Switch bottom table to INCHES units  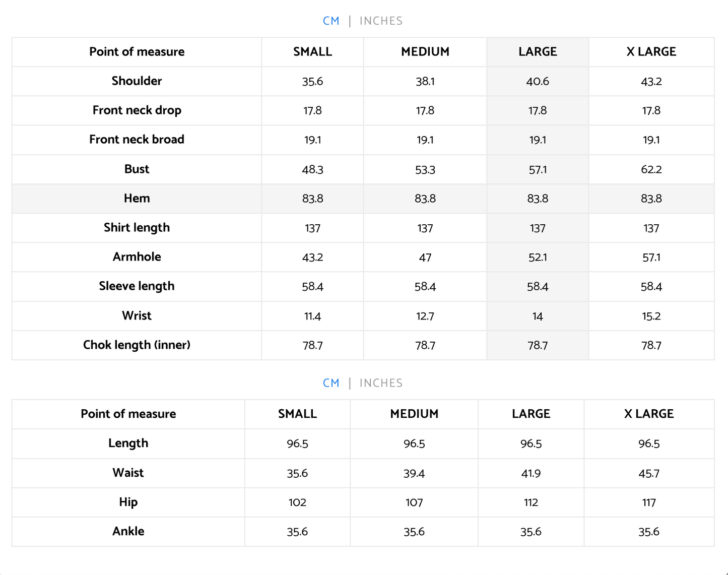tap(381, 383)
